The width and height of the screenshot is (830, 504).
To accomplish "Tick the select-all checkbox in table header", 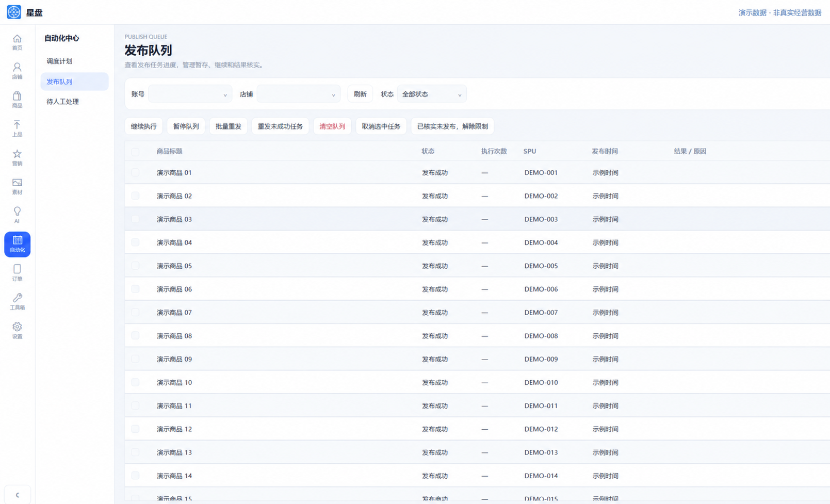I will pyautogui.click(x=135, y=152).
